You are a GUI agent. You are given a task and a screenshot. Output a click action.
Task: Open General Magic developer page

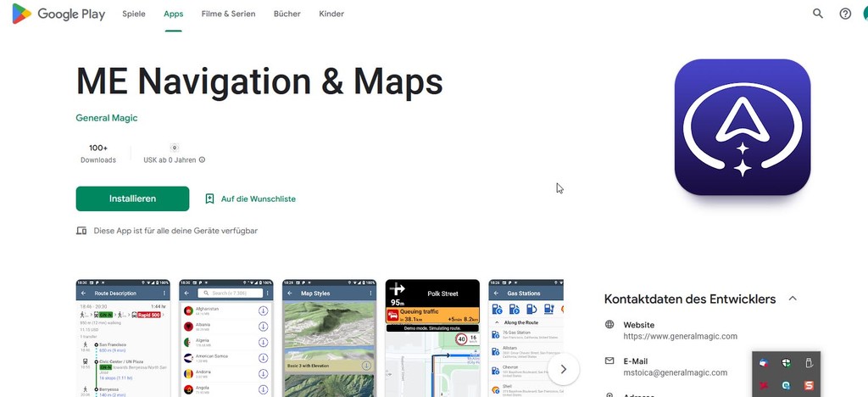pos(106,118)
